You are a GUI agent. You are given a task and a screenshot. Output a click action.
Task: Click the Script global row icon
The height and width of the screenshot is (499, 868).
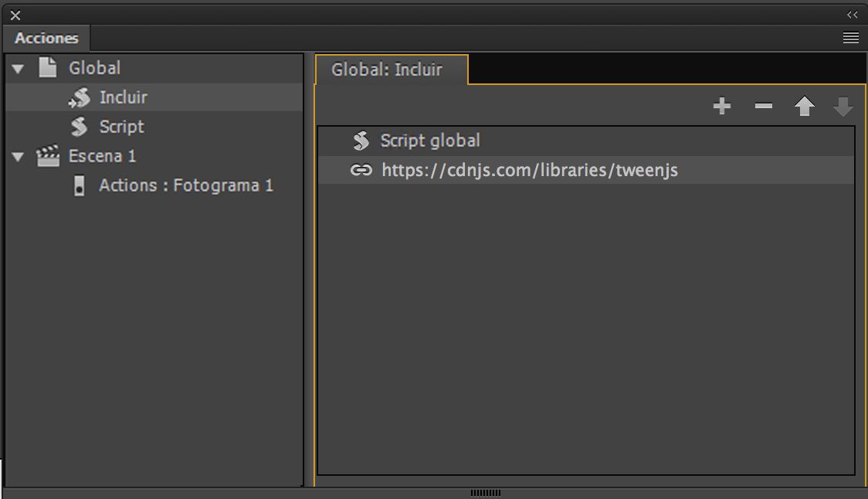361,141
